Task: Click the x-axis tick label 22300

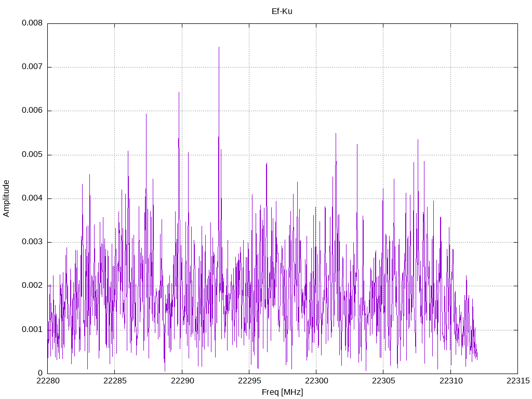Action: (x=316, y=381)
